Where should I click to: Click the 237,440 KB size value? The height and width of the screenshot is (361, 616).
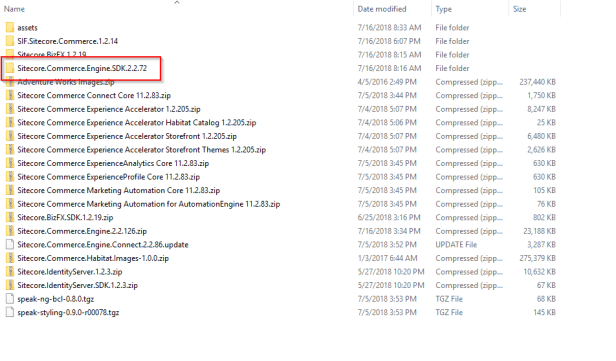pyautogui.click(x=537, y=82)
